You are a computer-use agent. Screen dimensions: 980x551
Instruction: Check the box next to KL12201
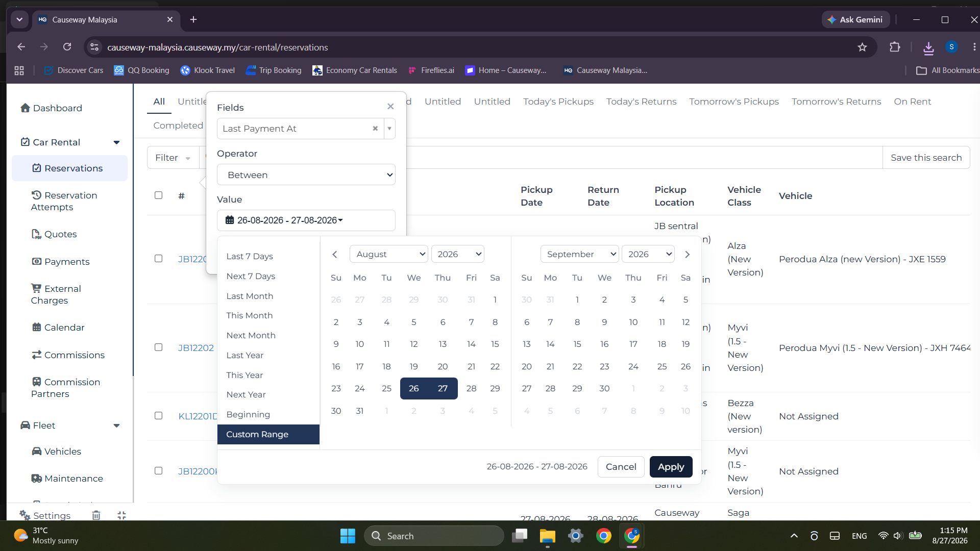click(x=159, y=416)
